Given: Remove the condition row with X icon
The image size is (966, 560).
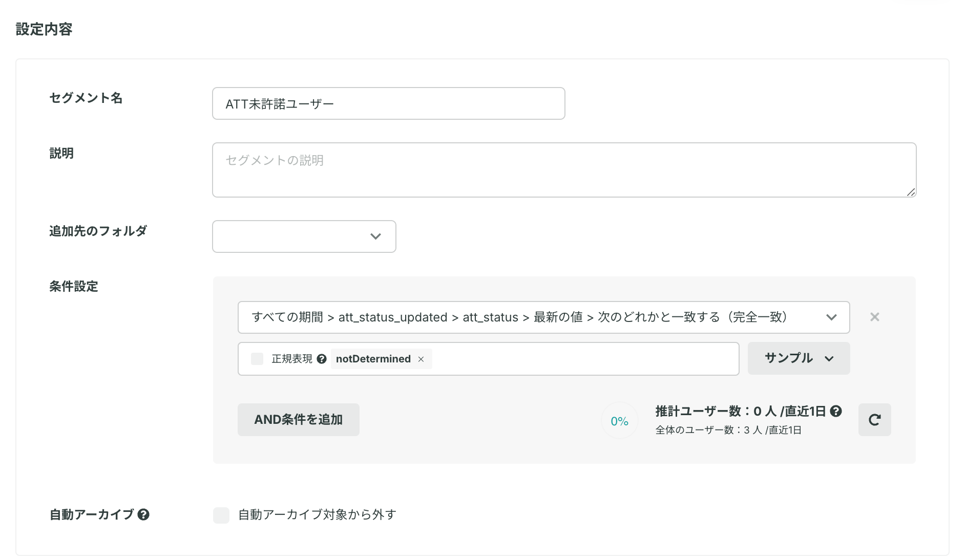Looking at the screenshot, I should (x=874, y=317).
